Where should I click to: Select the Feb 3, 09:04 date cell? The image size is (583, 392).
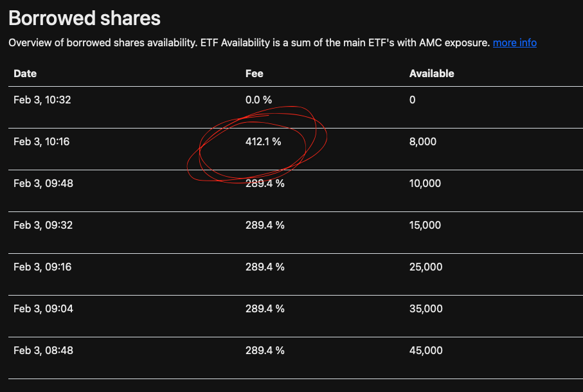pos(43,308)
